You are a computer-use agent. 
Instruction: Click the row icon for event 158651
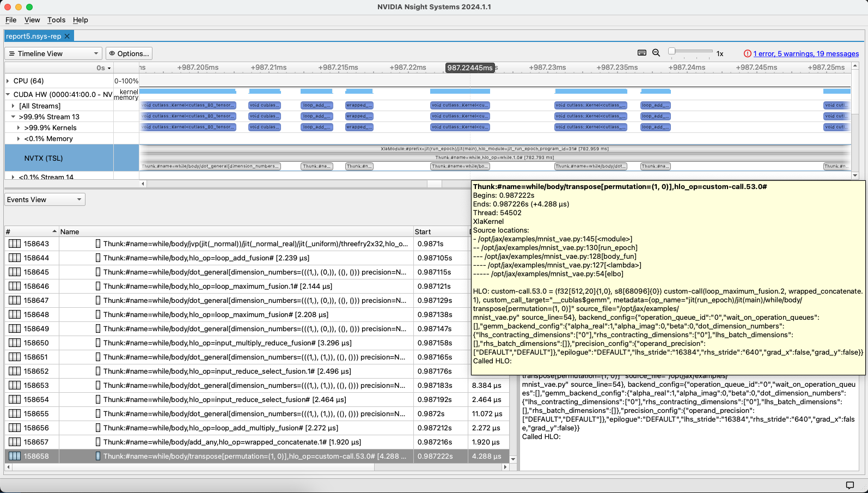15,357
